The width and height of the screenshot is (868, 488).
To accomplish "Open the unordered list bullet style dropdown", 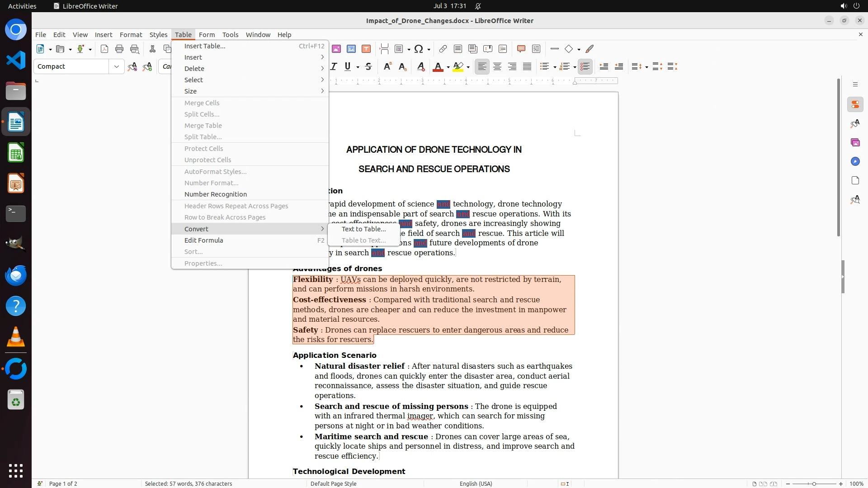I will click(x=555, y=67).
